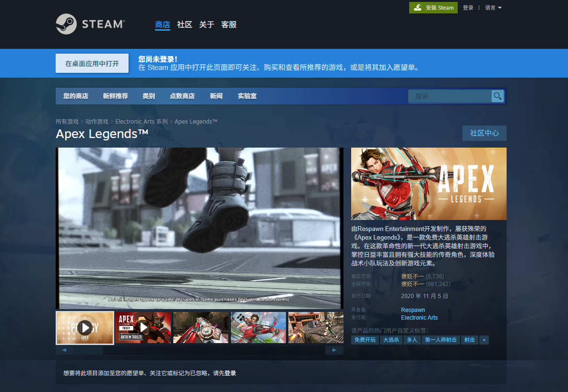
Task: Click Electronic Arts 系列 breadcrumb
Action: click(141, 122)
